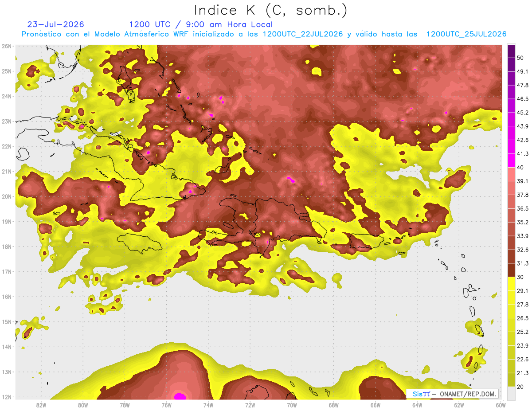The image size is (532, 411).
Task: Click the "12N" latitude label
Action: 6,397
